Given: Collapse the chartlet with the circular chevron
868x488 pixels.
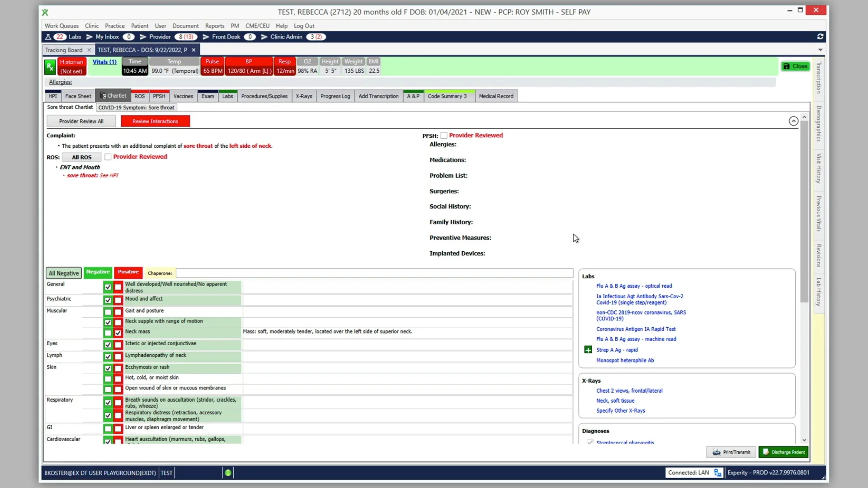Looking at the screenshot, I should coord(793,121).
